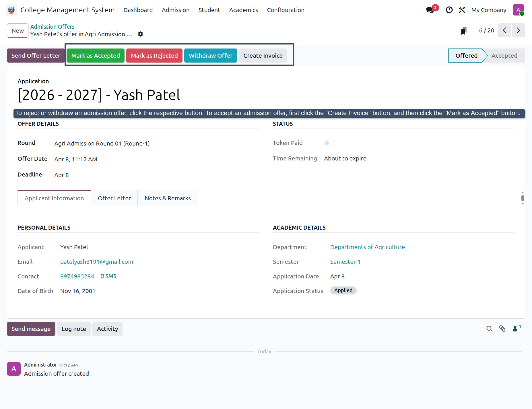The image size is (532, 409).
Task: Open the debug tools wrench icon
Action: [x=462, y=10]
